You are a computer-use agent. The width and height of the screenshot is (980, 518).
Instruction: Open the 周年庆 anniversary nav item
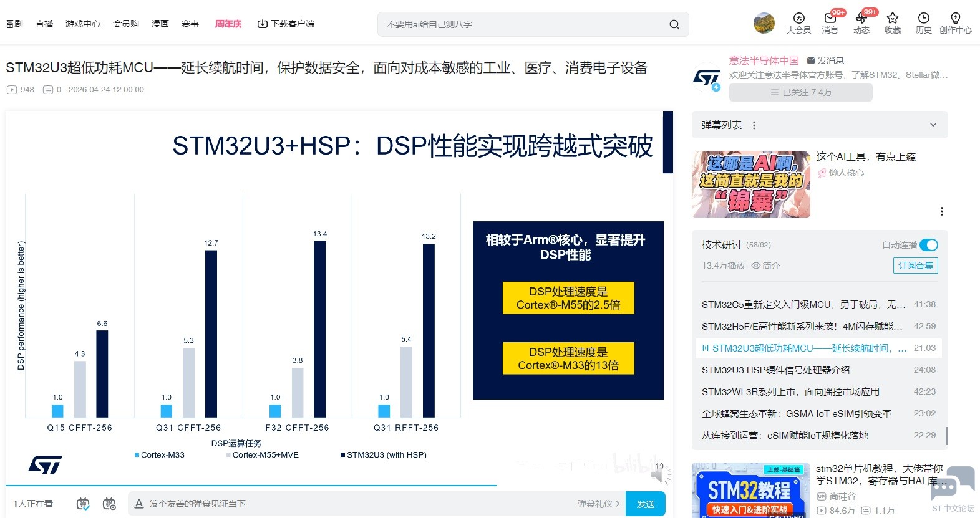[x=228, y=24]
